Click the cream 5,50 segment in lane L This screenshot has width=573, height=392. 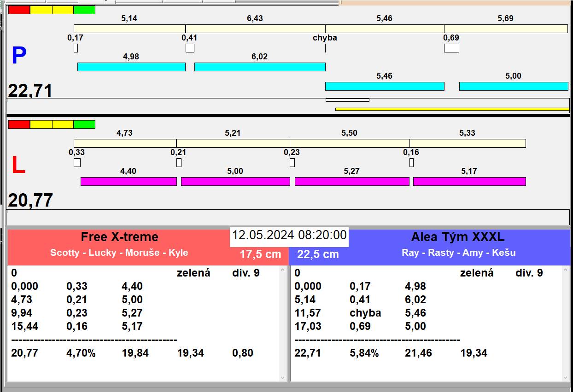(350, 143)
